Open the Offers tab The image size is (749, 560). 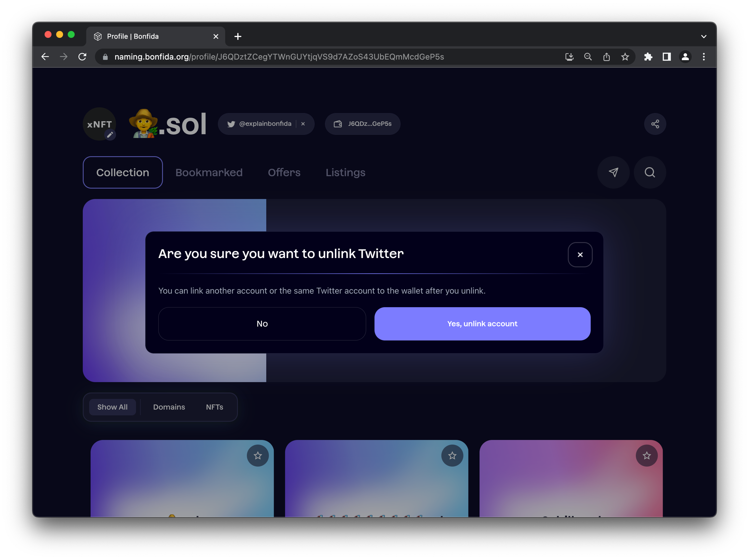(x=284, y=172)
